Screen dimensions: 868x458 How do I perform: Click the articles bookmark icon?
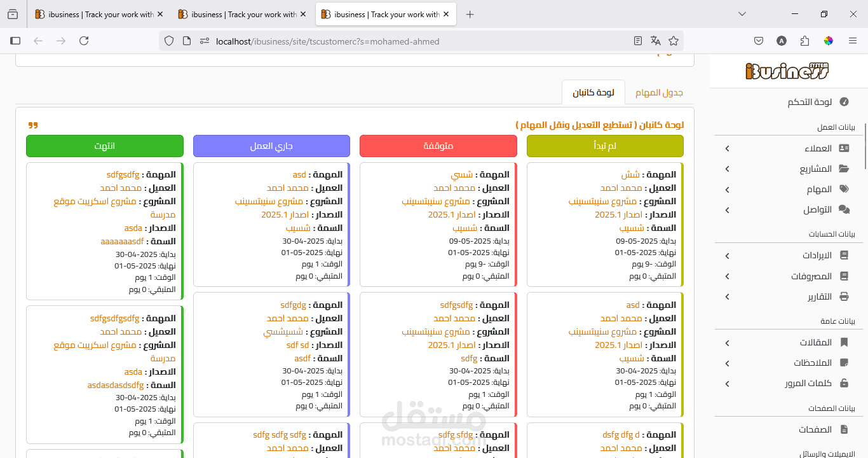(x=844, y=342)
